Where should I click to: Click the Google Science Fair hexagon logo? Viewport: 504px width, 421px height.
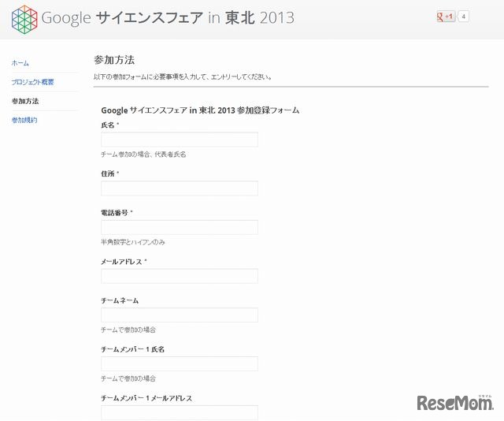coord(24,19)
